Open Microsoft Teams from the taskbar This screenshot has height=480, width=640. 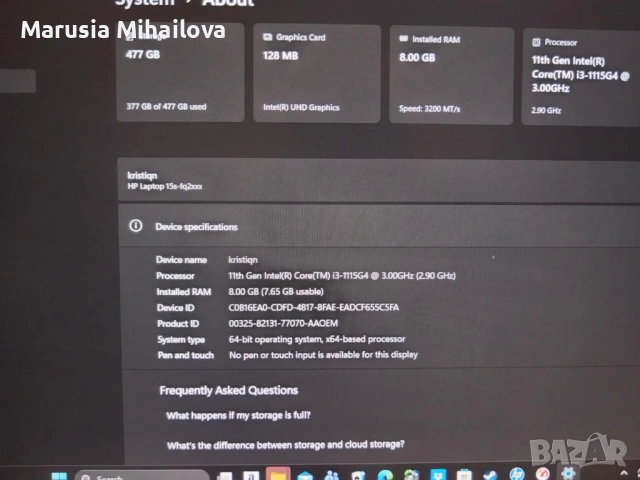tap(331, 476)
